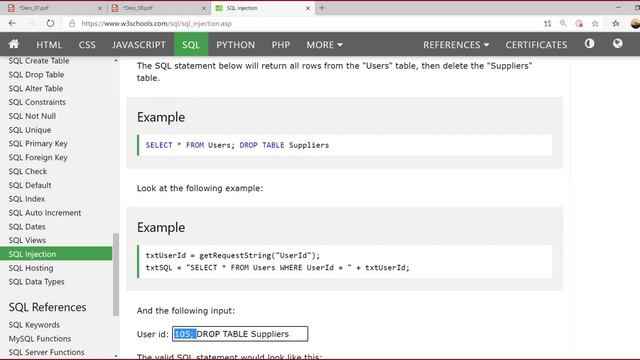Viewport: 640px width, 360px height.
Task: Click the SELECT * FROM Users code line
Action: point(237,145)
